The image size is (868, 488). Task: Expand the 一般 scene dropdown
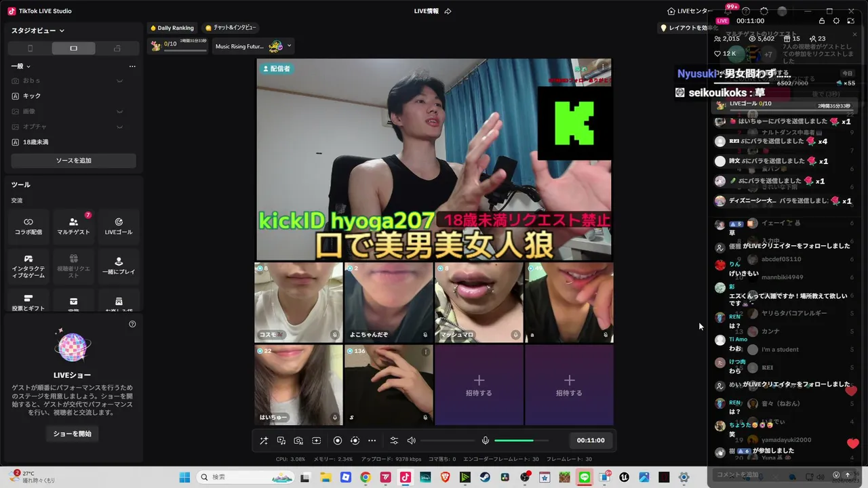coord(21,66)
